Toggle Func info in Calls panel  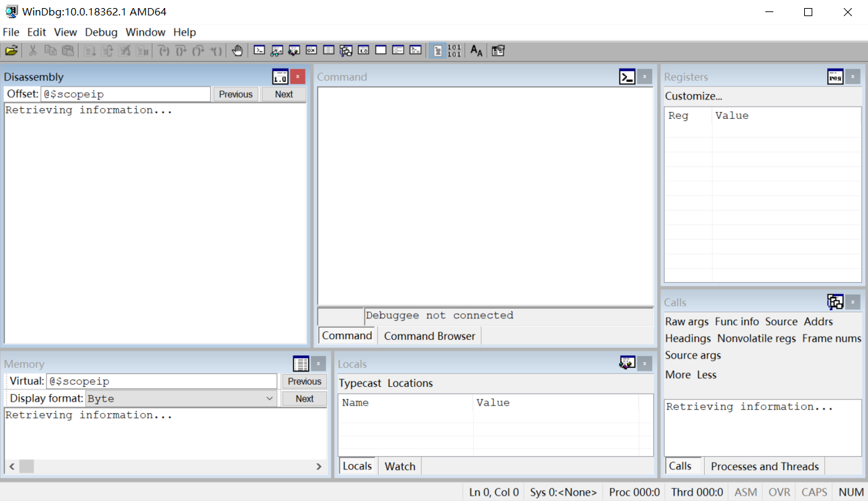pyautogui.click(x=736, y=322)
